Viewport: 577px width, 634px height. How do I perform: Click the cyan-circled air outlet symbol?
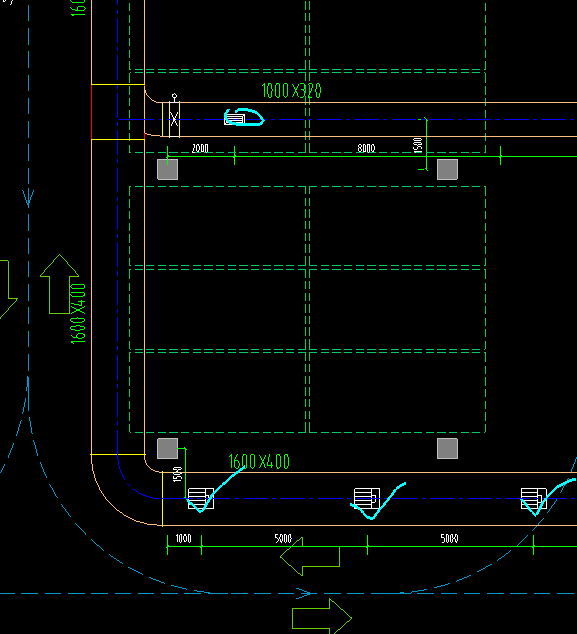click(235, 119)
